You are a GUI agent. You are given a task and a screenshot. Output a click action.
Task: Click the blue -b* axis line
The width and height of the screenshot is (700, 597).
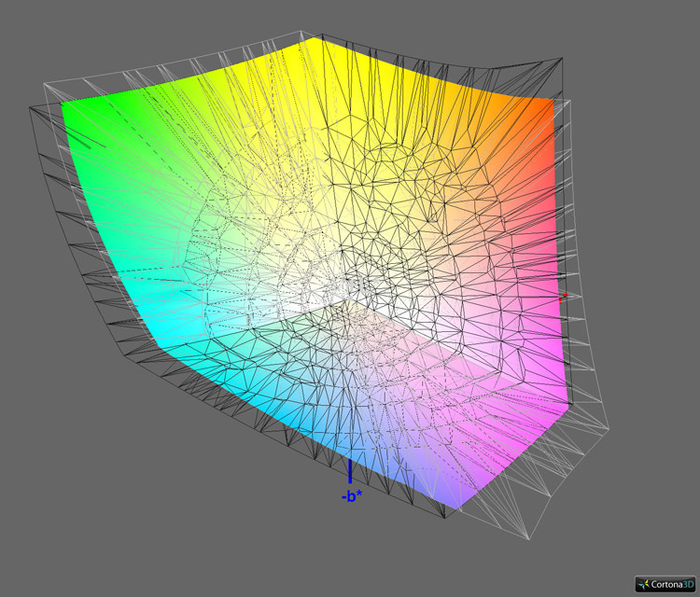(x=350, y=471)
